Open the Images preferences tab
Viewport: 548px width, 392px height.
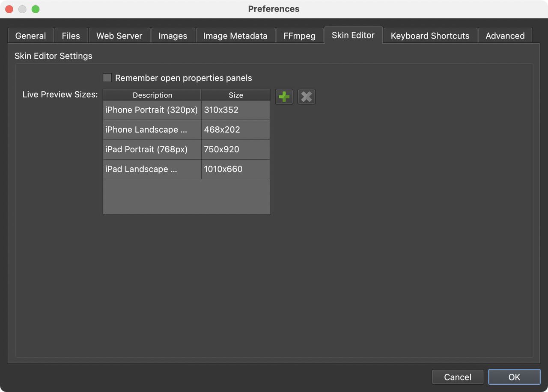(173, 36)
